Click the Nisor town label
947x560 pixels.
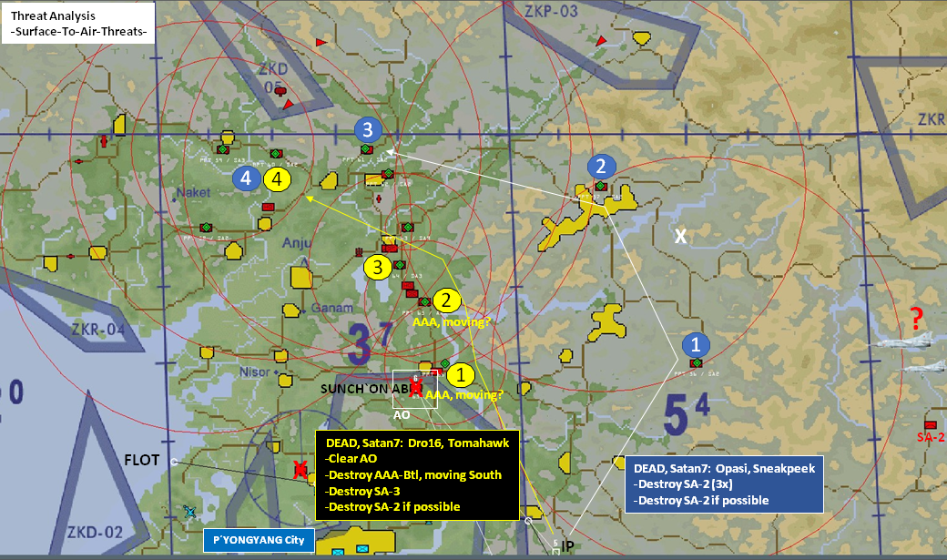click(x=254, y=372)
